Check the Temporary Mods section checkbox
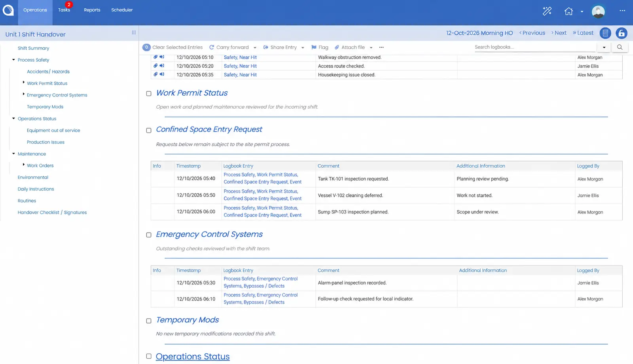 tap(149, 321)
